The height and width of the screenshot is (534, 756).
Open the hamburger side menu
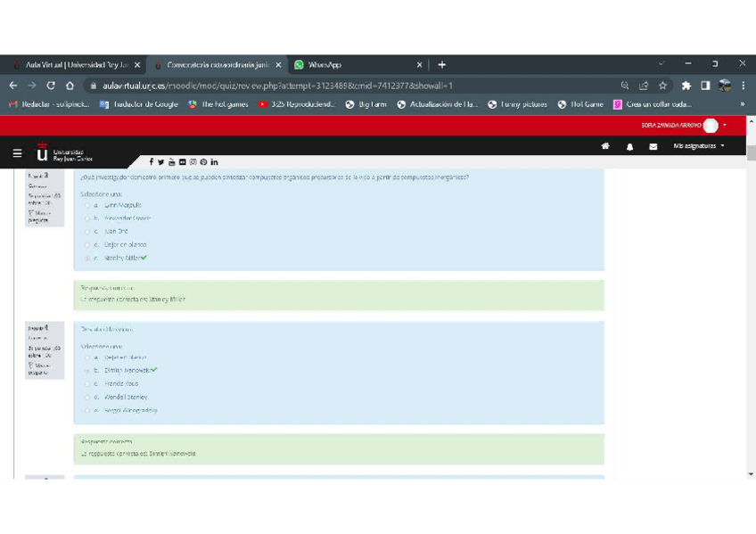pos(17,153)
